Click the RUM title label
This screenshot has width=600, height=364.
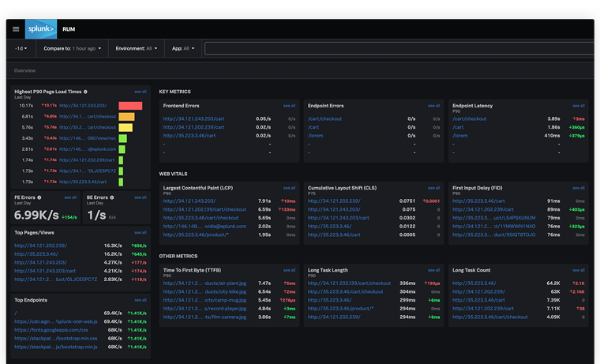69,29
